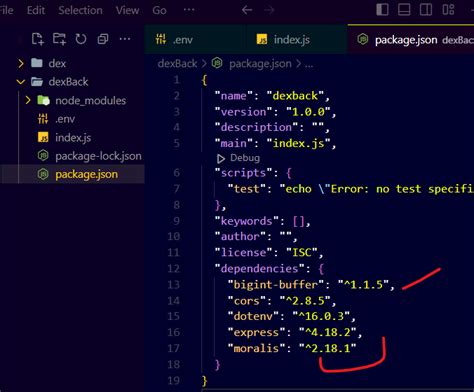
Task: Click the "^2.8.5" cors version
Action: (305, 301)
